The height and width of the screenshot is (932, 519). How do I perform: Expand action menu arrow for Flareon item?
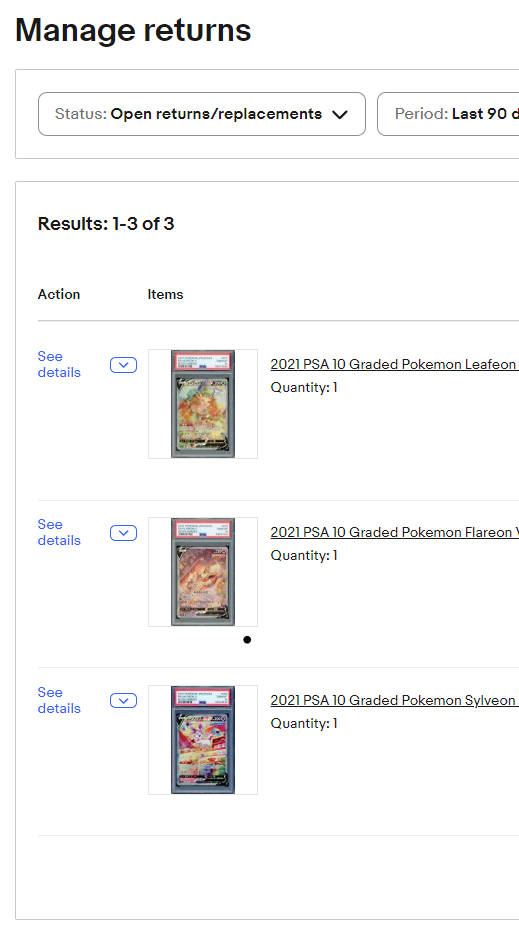pyautogui.click(x=124, y=533)
